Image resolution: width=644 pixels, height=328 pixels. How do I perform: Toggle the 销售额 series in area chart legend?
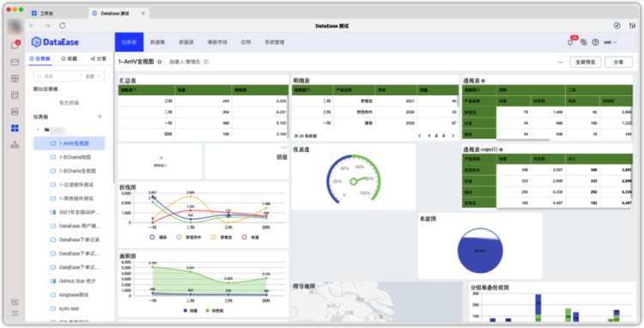pos(213,311)
